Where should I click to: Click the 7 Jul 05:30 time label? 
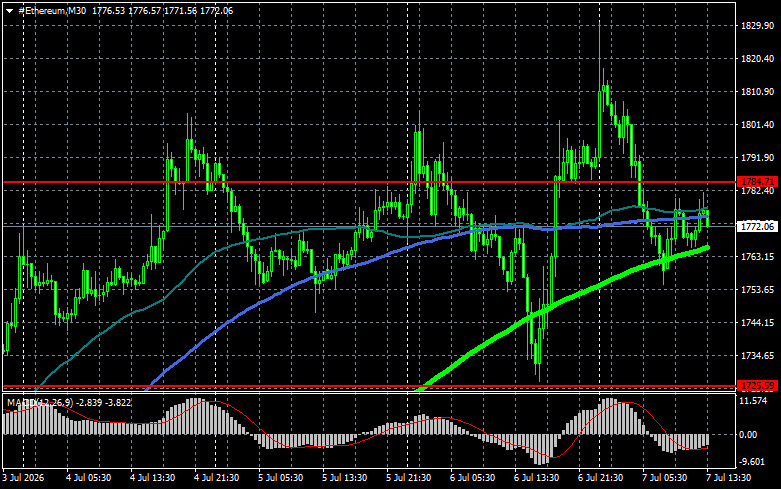(x=664, y=478)
